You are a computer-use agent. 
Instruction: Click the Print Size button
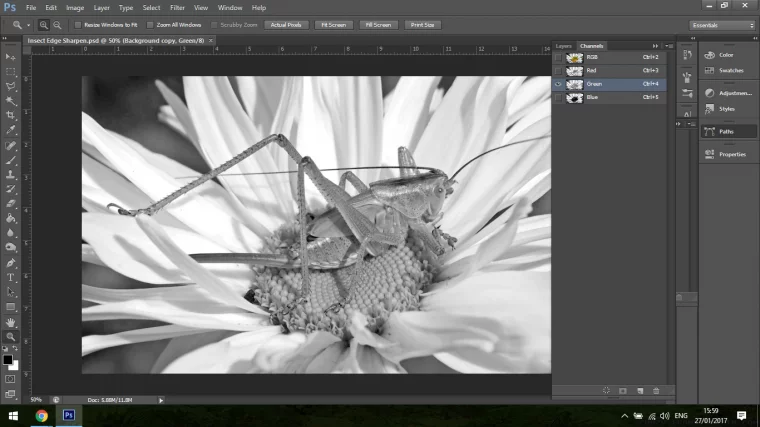422,25
